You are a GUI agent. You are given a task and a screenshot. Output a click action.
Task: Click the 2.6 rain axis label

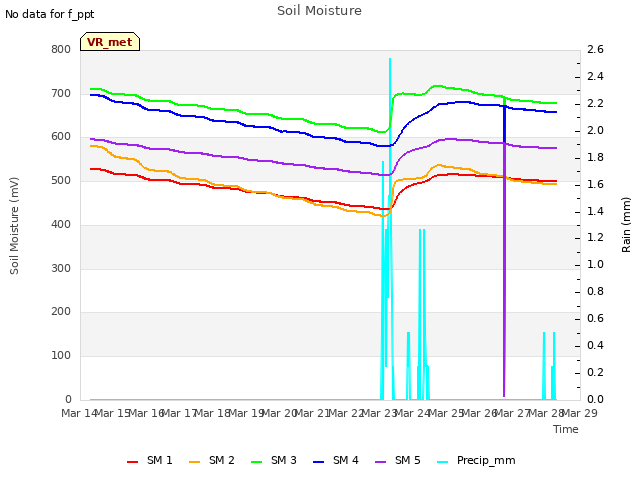pyautogui.click(x=595, y=49)
